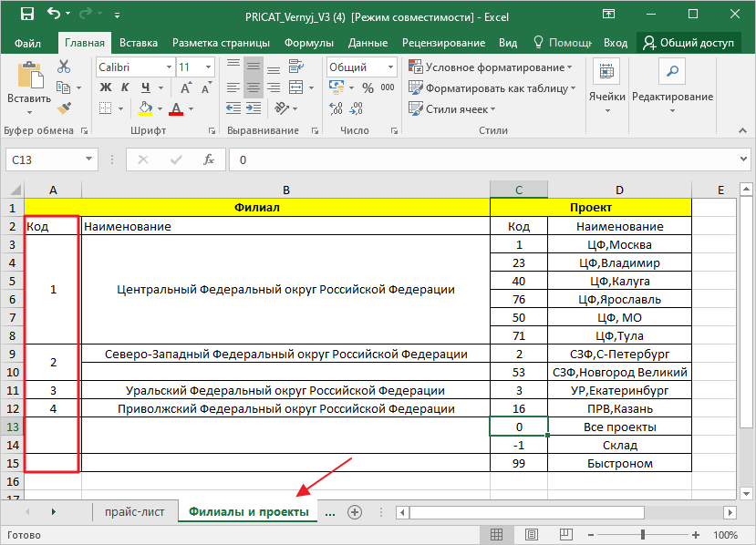Decrease the font size

[206, 87]
